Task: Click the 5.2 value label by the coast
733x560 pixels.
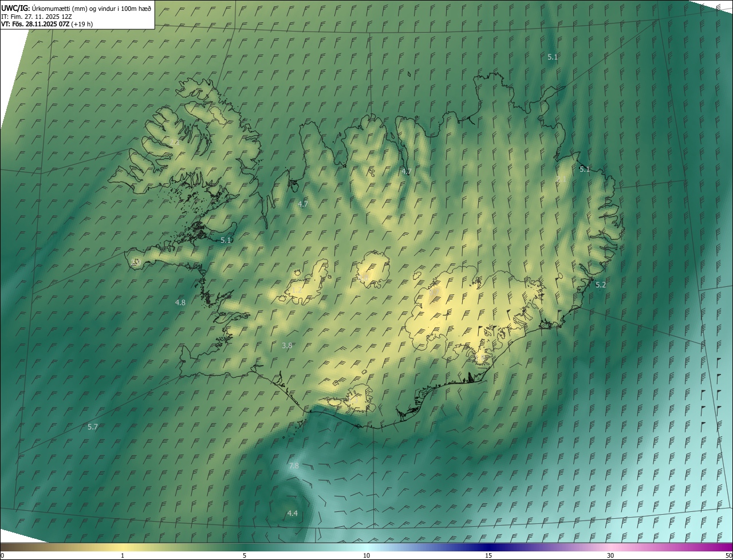Action: (x=600, y=285)
